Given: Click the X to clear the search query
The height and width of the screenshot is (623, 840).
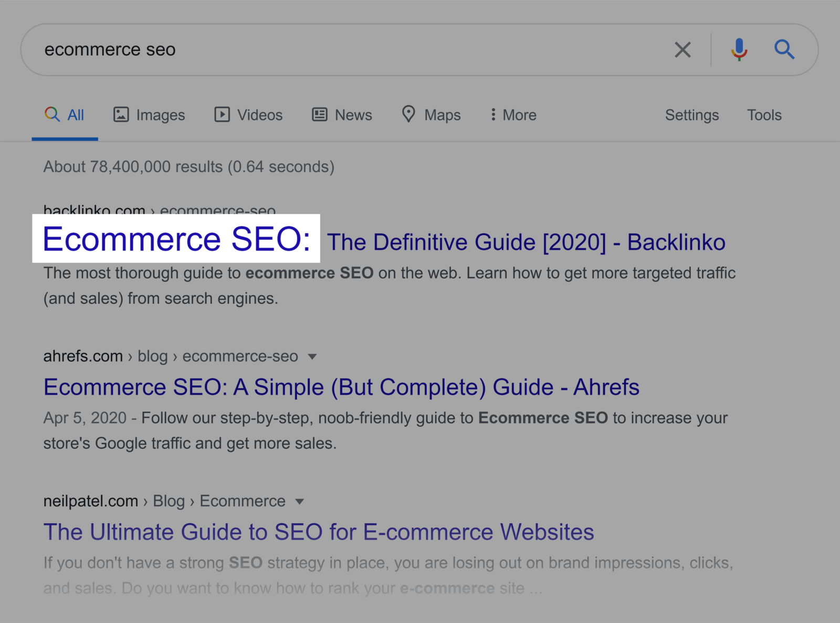Looking at the screenshot, I should click(682, 50).
